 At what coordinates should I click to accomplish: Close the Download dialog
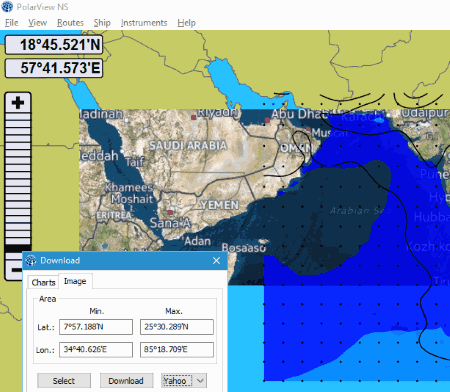(x=216, y=260)
